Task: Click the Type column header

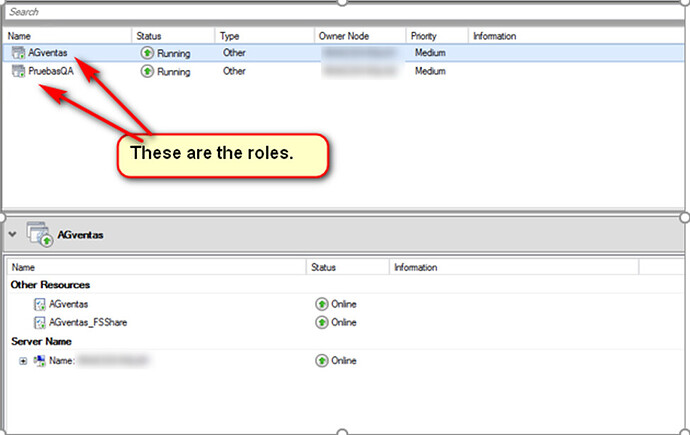Action: point(230,36)
